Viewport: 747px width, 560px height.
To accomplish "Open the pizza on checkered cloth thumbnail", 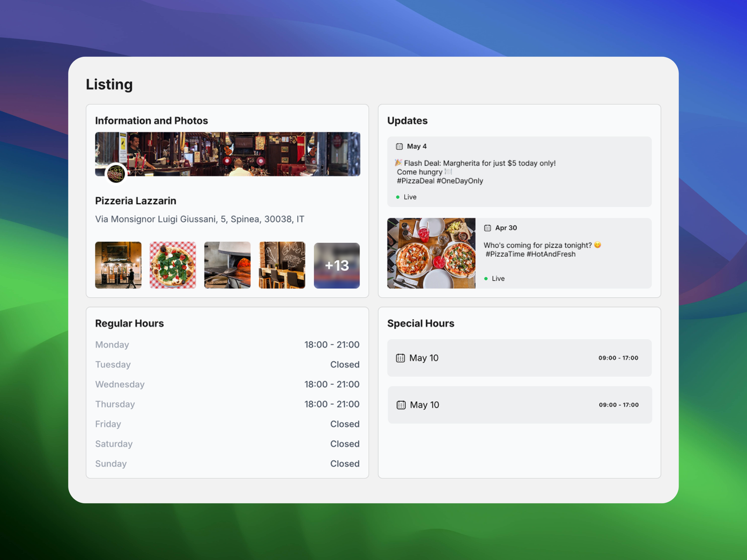I will click(x=173, y=265).
